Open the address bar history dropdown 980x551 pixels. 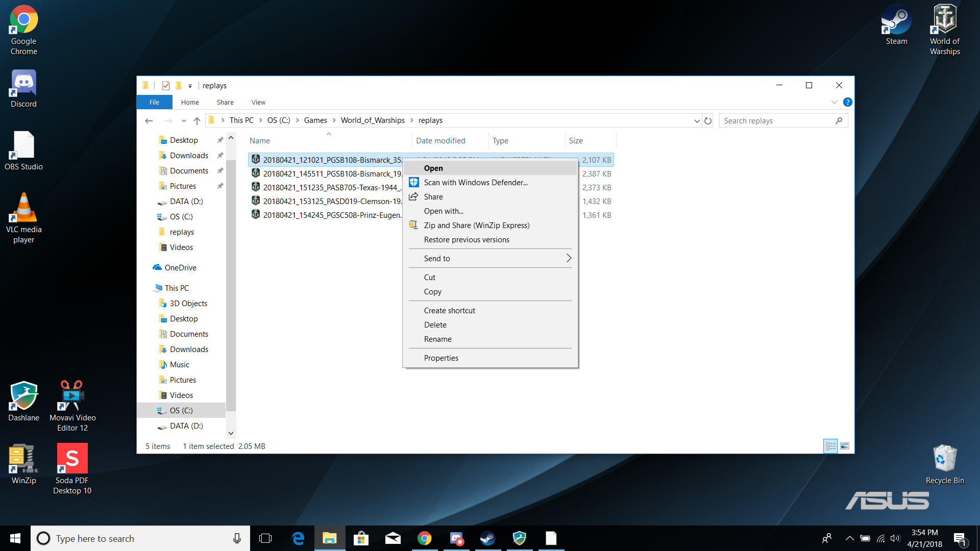pyautogui.click(x=697, y=121)
